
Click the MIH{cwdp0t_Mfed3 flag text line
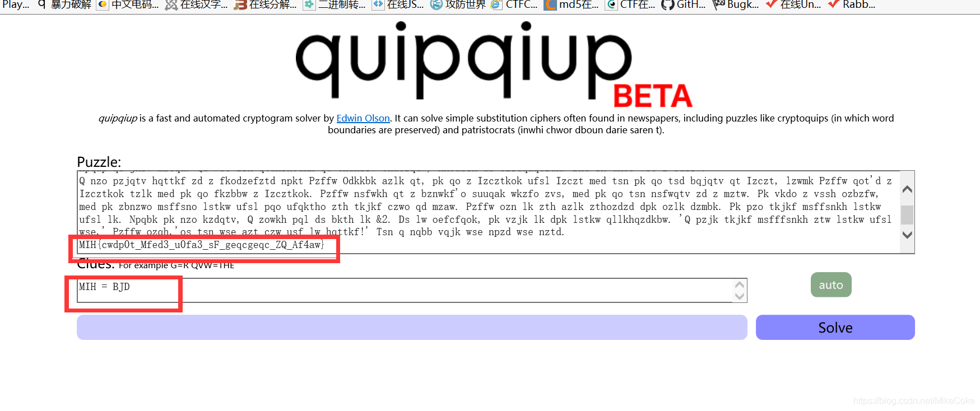[202, 245]
